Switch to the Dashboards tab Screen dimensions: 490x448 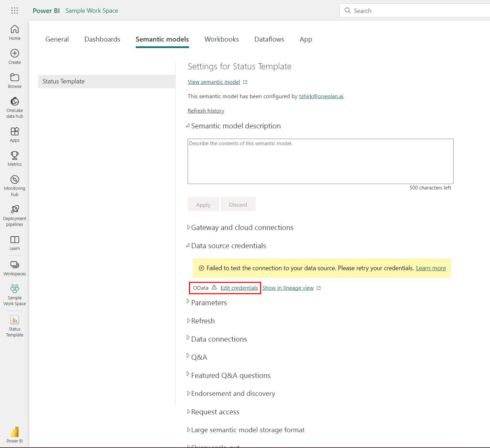coord(102,39)
